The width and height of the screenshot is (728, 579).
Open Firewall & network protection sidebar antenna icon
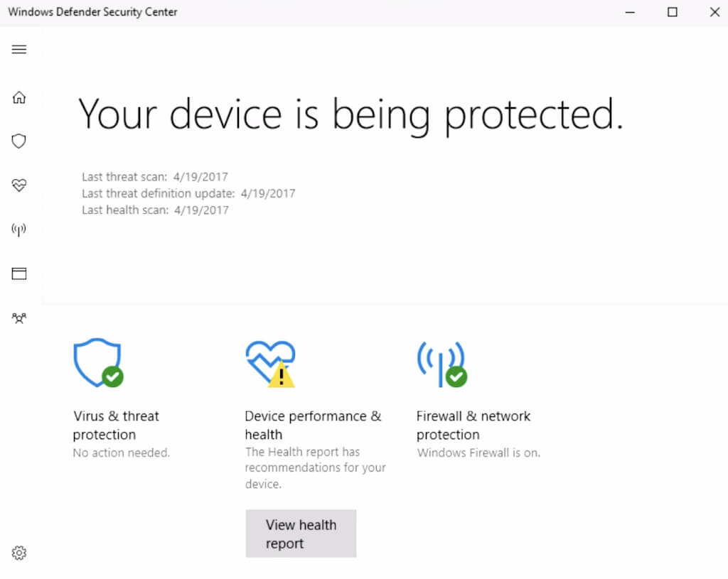[x=19, y=229]
